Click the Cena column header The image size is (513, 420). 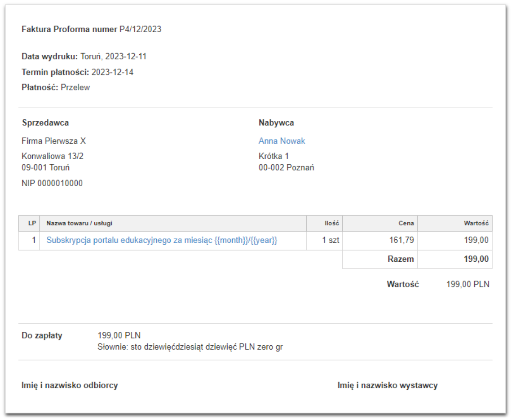coord(406,223)
